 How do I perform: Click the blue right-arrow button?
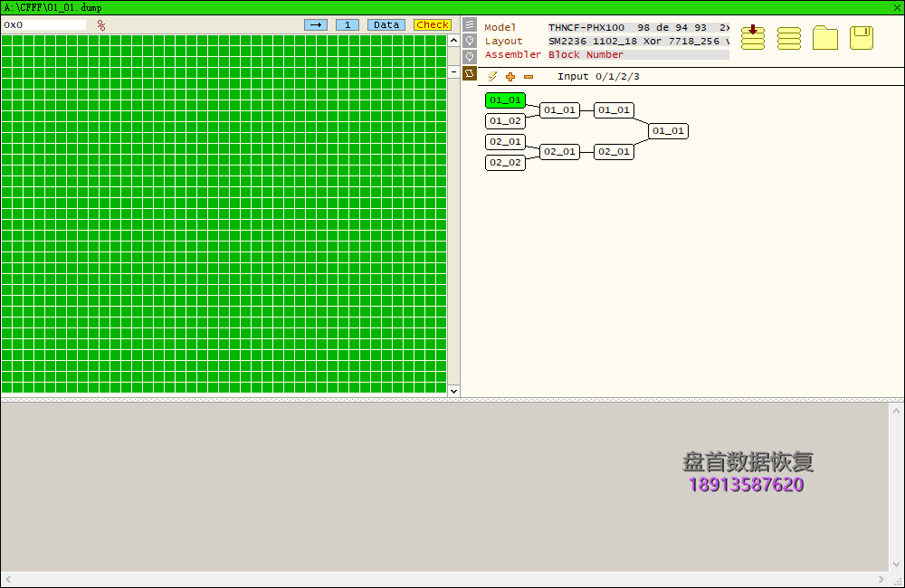pyautogui.click(x=316, y=24)
